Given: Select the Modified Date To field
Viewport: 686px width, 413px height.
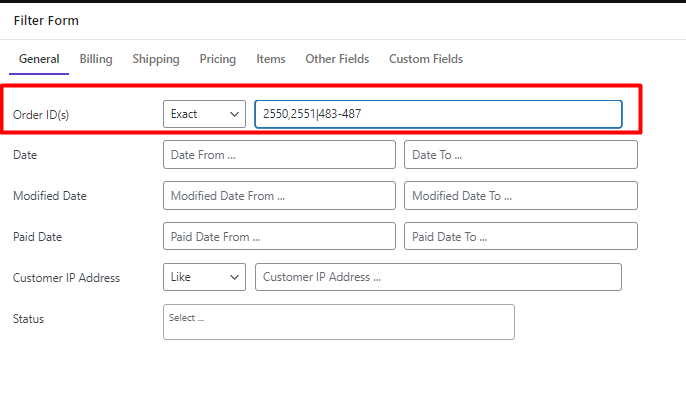Looking at the screenshot, I should [521, 196].
